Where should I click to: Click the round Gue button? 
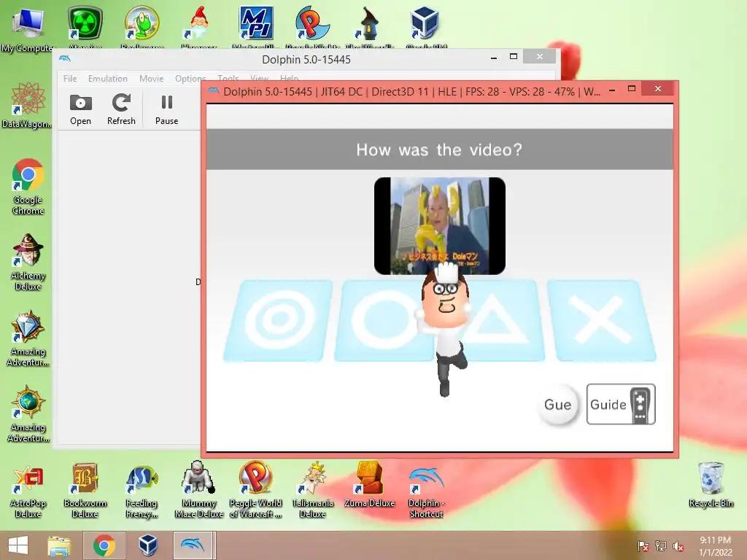click(558, 405)
